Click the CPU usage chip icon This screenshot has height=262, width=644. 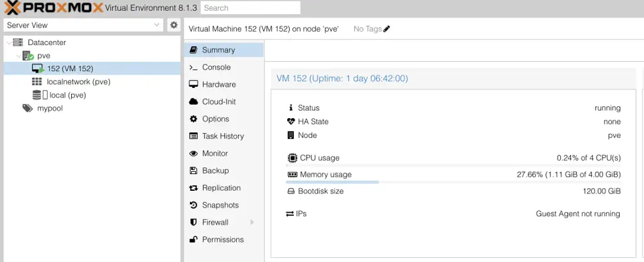(x=292, y=158)
